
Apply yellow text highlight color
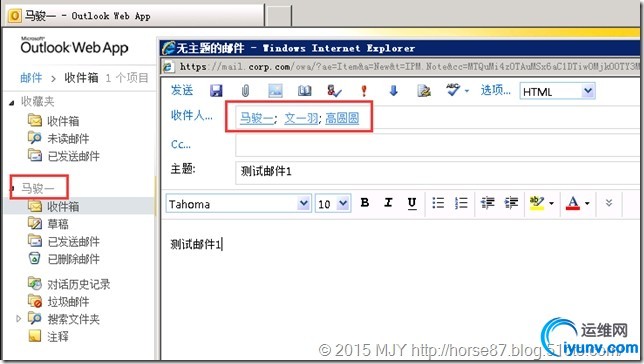pos(537,203)
